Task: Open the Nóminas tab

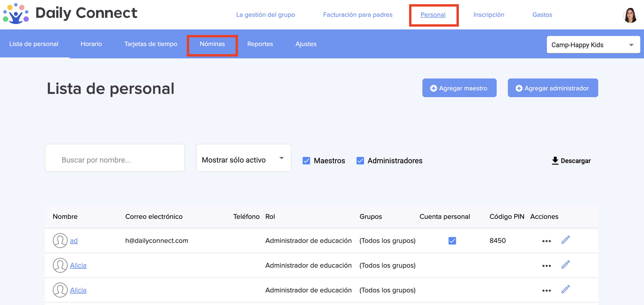Action: tap(212, 44)
